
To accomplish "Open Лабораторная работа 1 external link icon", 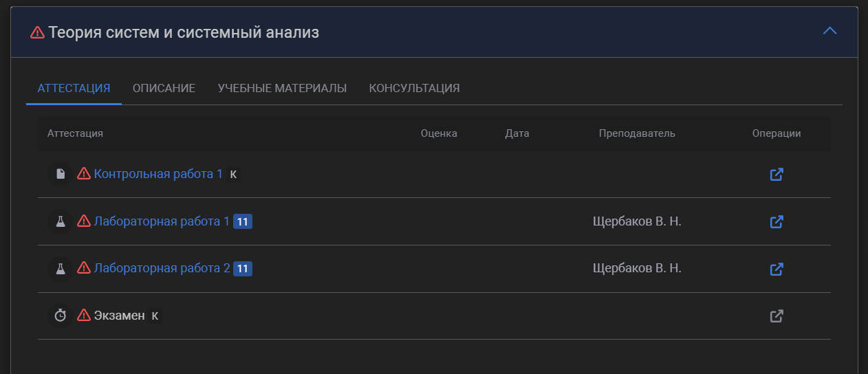I will click(x=777, y=222).
